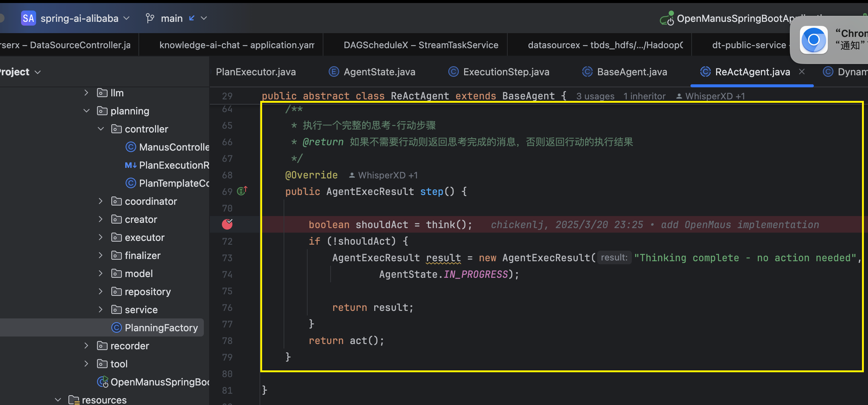Viewport: 868px width, 405px height.
Task: Click the WhisperXD +1 hint beside @Override
Action: tap(383, 175)
